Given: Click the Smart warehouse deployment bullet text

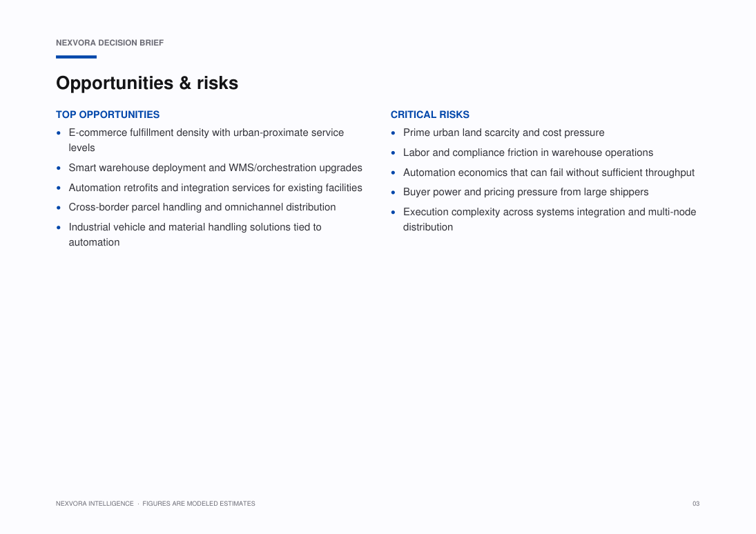Looking at the screenshot, I should [x=215, y=168].
